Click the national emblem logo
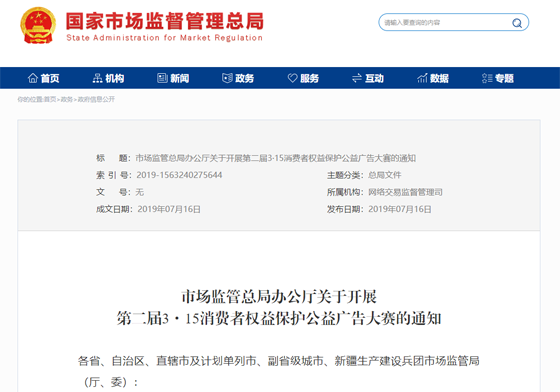 38,26
